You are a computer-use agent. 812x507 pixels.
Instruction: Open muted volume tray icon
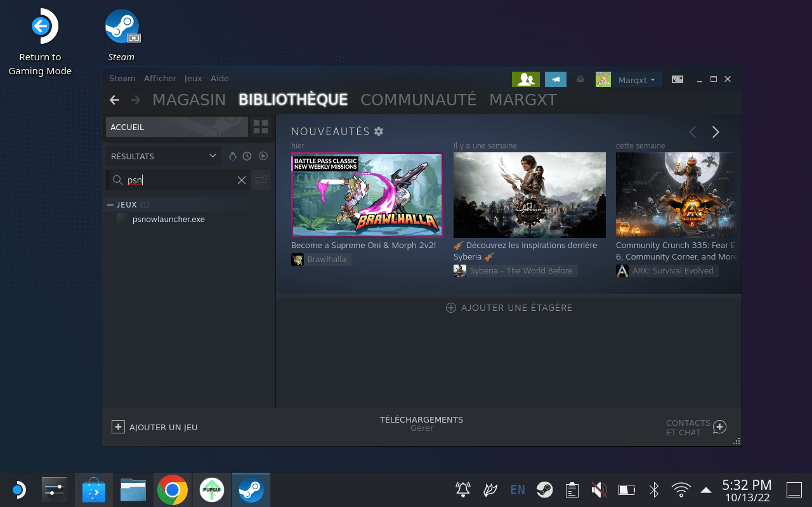[599, 490]
